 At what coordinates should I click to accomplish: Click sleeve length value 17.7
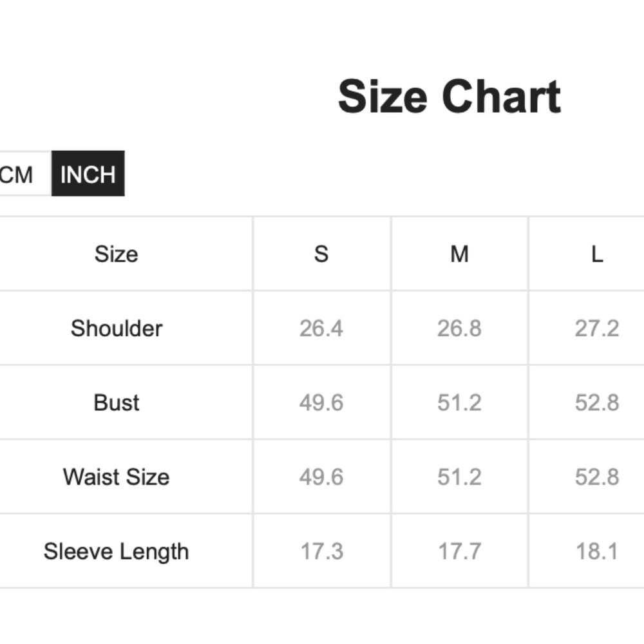pyautogui.click(x=459, y=551)
